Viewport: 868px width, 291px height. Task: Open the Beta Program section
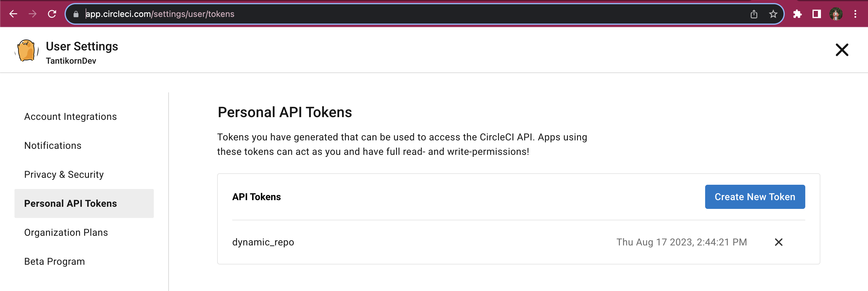[55, 262]
